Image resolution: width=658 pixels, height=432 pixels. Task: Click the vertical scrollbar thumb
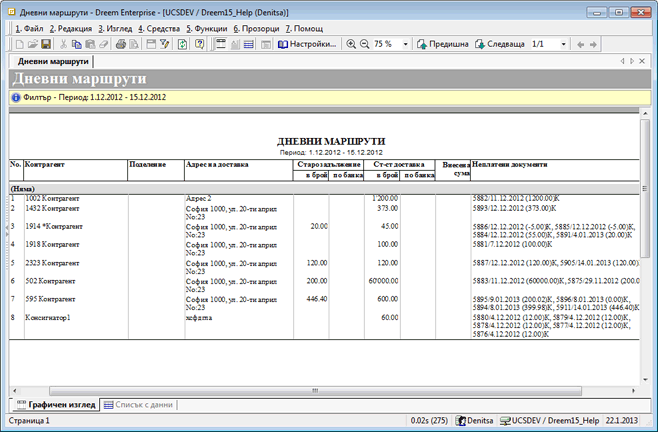tap(645, 188)
